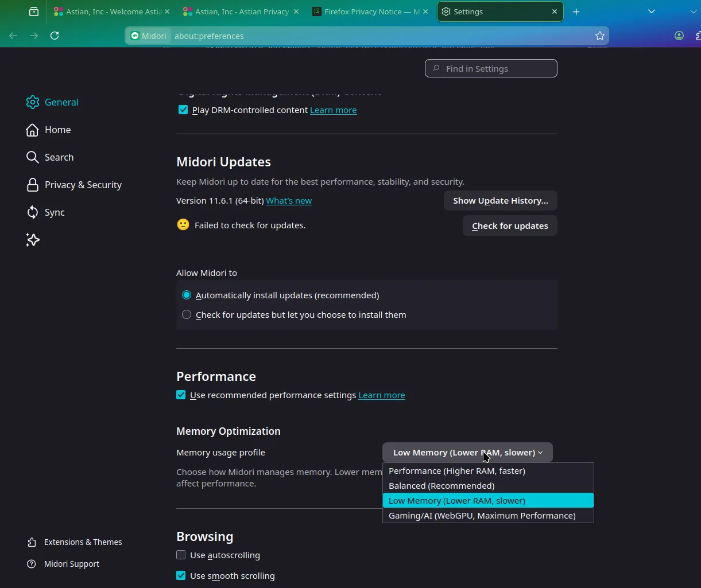Image resolution: width=701 pixels, height=588 pixels.
Task: Go forward with the right arrow button
Action: [x=34, y=36]
